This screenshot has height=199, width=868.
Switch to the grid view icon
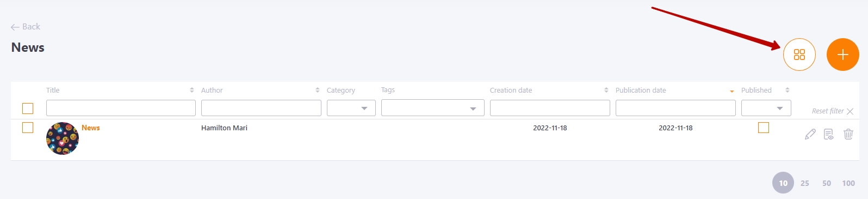point(799,55)
